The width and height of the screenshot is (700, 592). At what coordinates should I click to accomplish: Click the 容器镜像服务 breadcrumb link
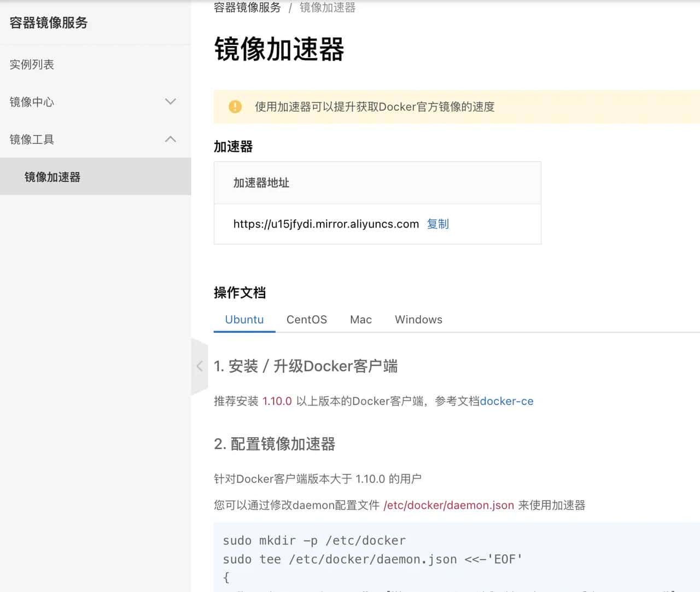tap(246, 7)
